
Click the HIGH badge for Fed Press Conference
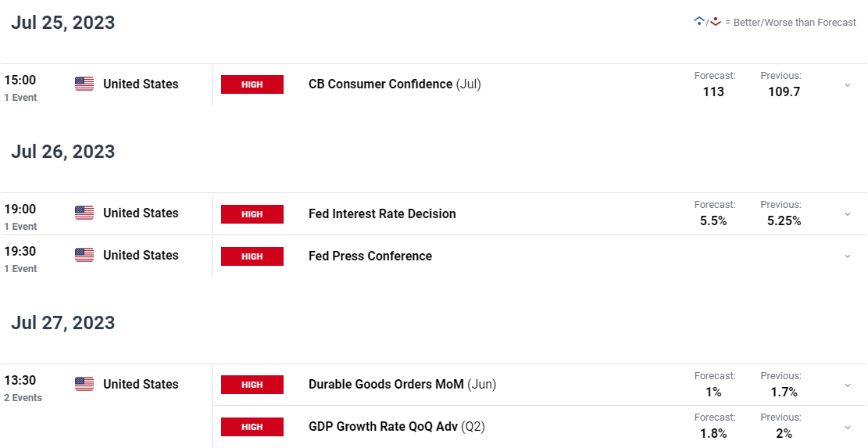coord(252,256)
